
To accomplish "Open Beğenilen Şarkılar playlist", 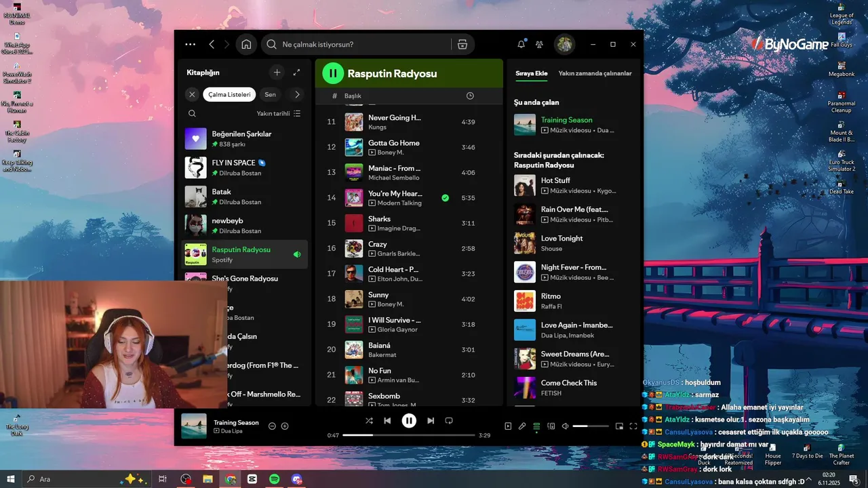I will [245, 138].
